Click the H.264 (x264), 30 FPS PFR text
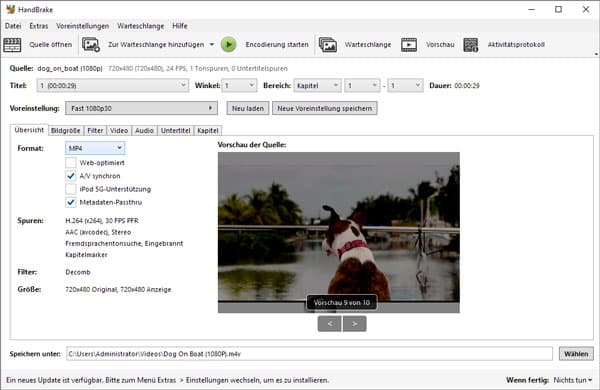The image size is (600, 390). (x=102, y=221)
